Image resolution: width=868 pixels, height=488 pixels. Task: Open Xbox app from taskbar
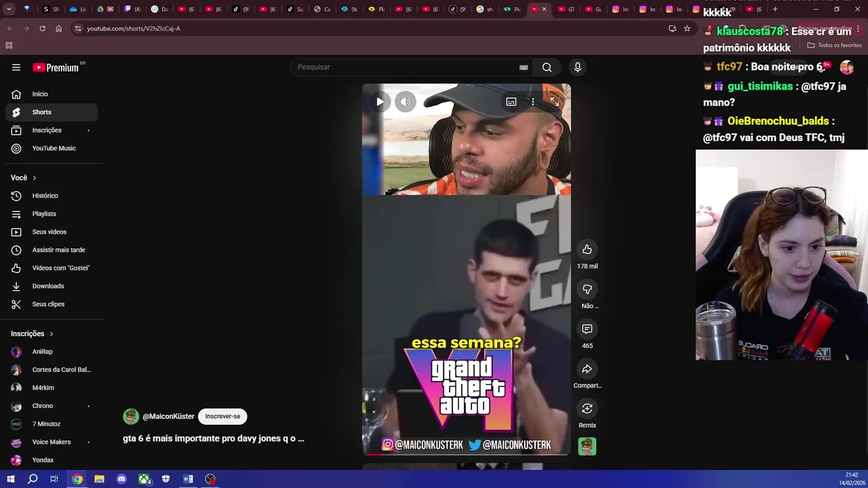tap(144, 479)
